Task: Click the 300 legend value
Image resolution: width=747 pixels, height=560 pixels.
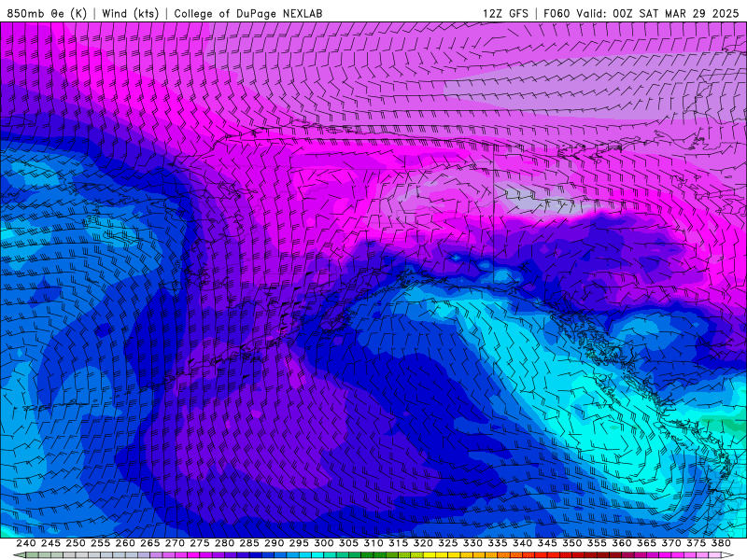Action: pos(323,543)
